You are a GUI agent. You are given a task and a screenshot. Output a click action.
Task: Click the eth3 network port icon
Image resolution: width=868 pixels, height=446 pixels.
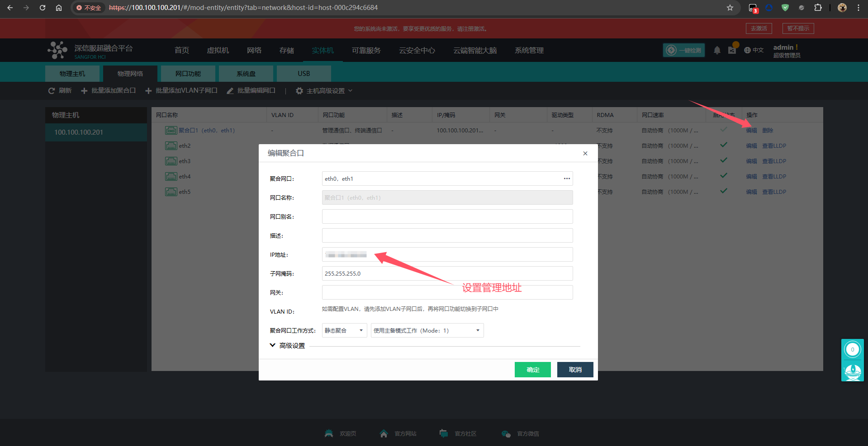(x=171, y=161)
